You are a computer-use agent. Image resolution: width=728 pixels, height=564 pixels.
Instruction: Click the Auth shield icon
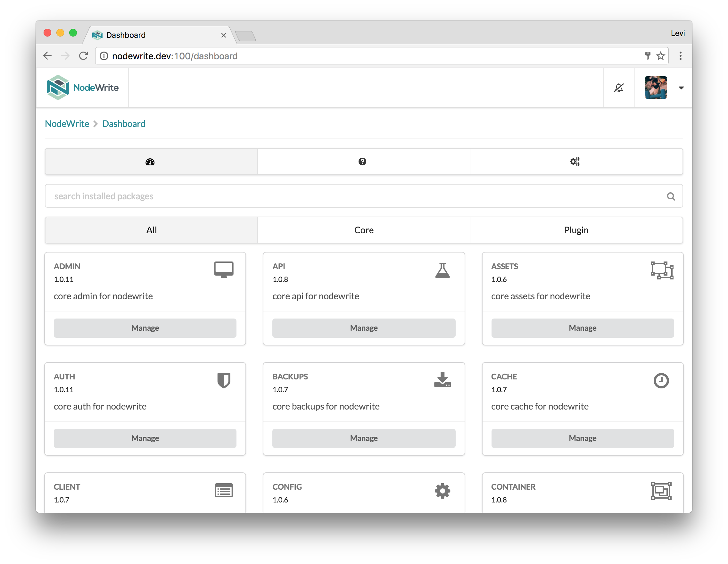tap(224, 380)
